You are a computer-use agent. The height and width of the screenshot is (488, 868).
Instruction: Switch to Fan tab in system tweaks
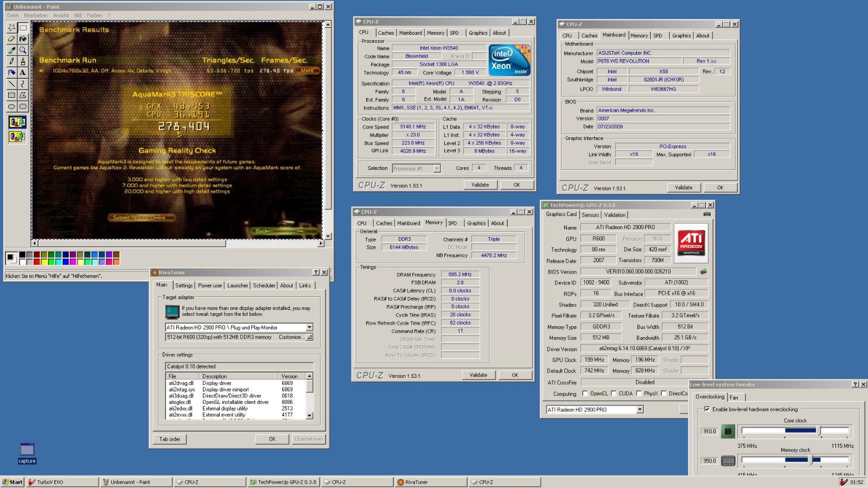click(x=733, y=397)
